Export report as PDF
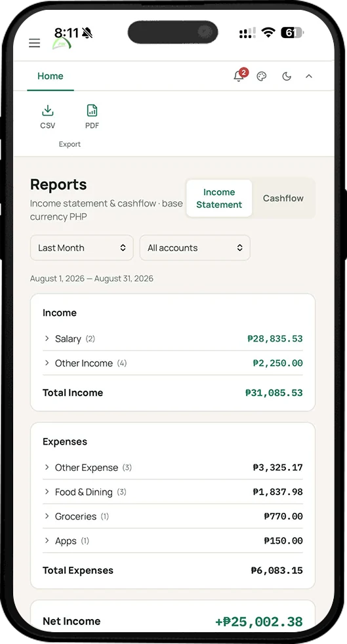347x644 pixels. tap(92, 117)
